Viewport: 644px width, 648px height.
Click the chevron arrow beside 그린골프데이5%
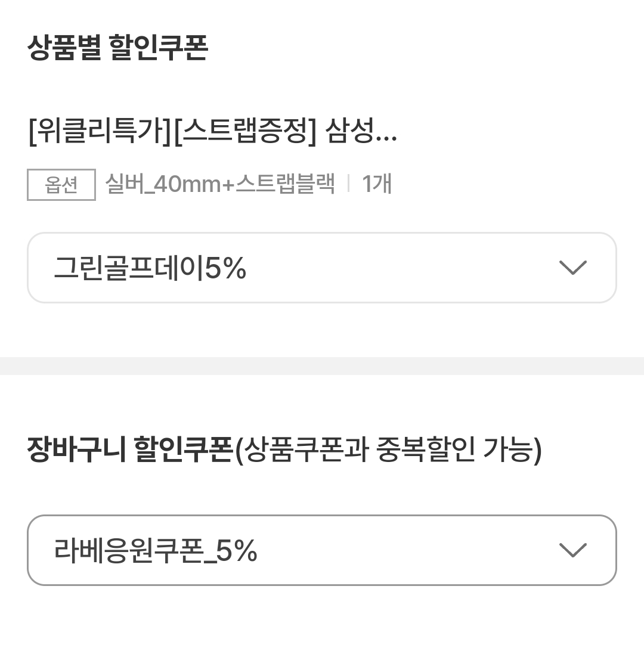point(573,268)
